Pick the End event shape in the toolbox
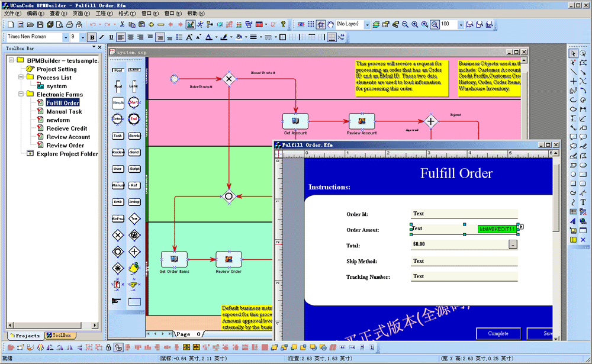Screen dimensions: 592x364 (x=134, y=118)
